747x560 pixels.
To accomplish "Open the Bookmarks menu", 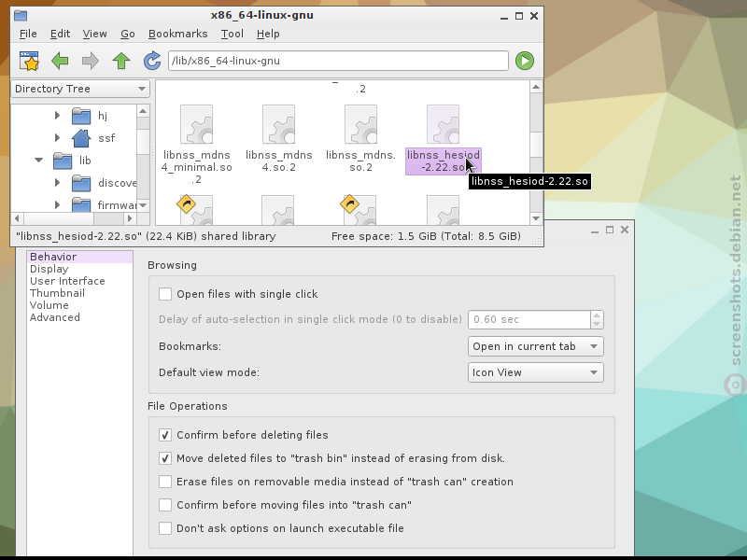I will click(177, 34).
